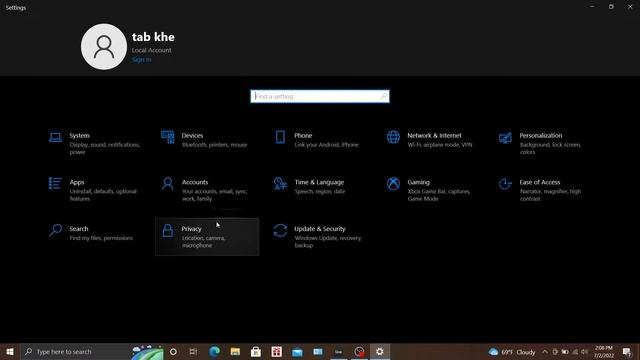The image size is (640, 360).
Task: Click the user profile avatar picture
Action: [104, 47]
